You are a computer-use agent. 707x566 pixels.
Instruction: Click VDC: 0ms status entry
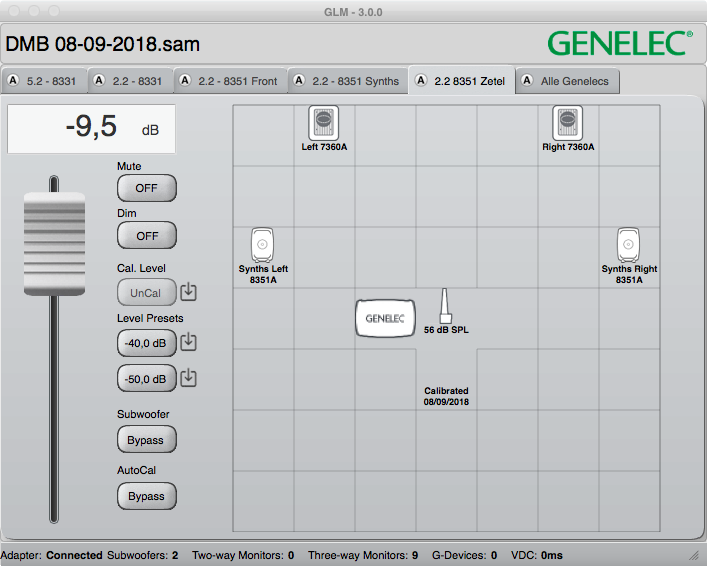[x=537, y=555]
